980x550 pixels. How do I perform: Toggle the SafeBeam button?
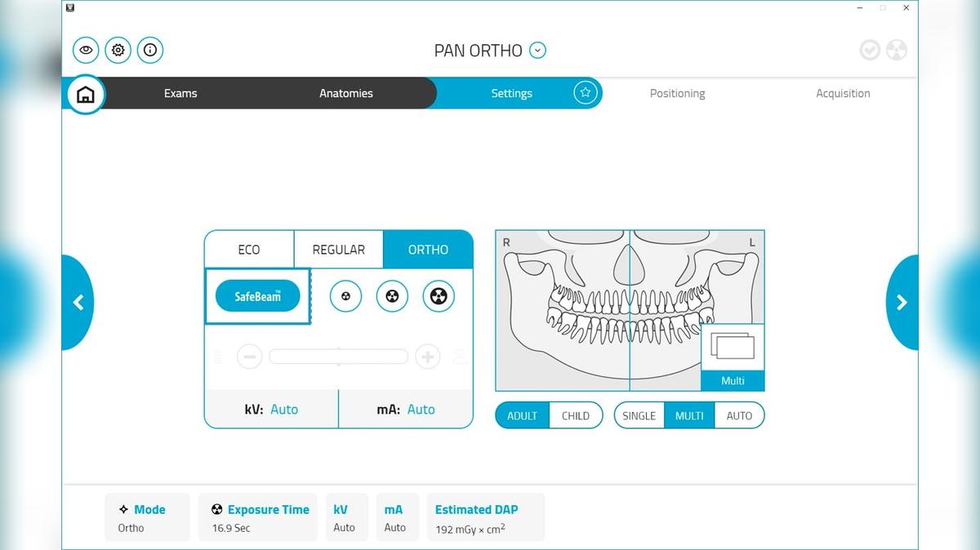(x=258, y=296)
